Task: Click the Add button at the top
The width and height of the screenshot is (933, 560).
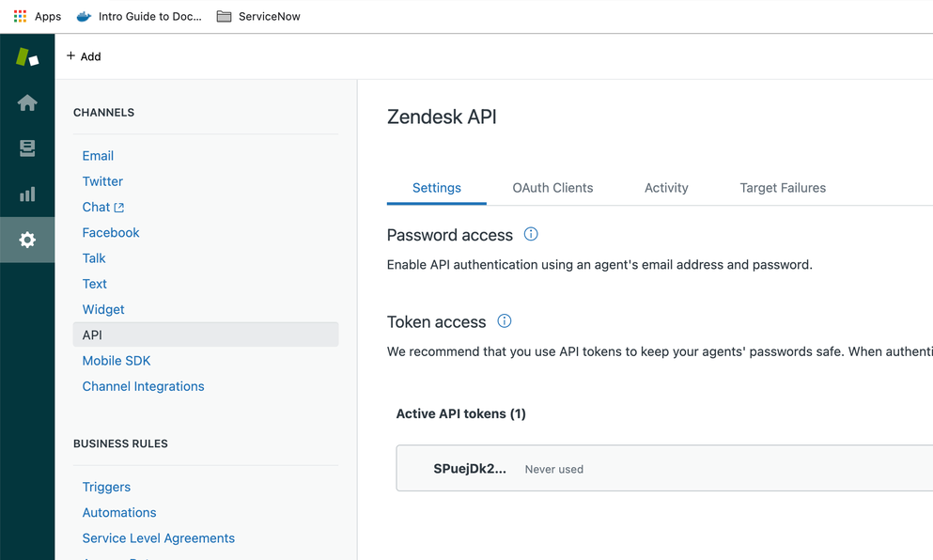Action: [x=83, y=56]
